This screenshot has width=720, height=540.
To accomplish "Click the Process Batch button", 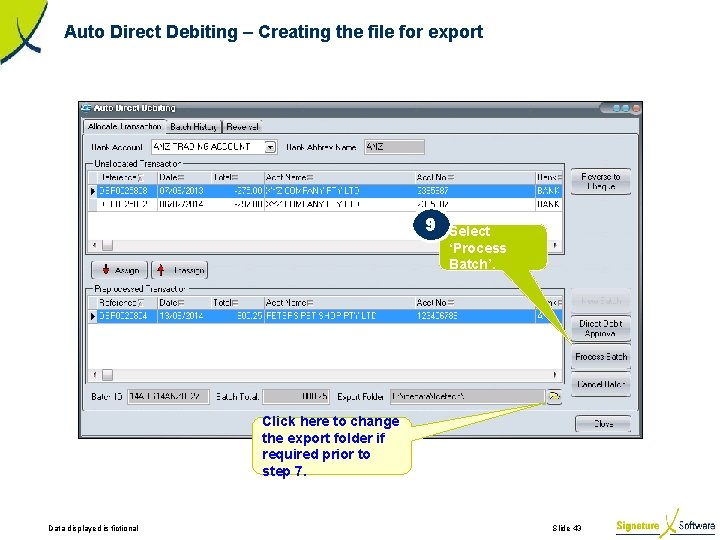I will (601, 356).
